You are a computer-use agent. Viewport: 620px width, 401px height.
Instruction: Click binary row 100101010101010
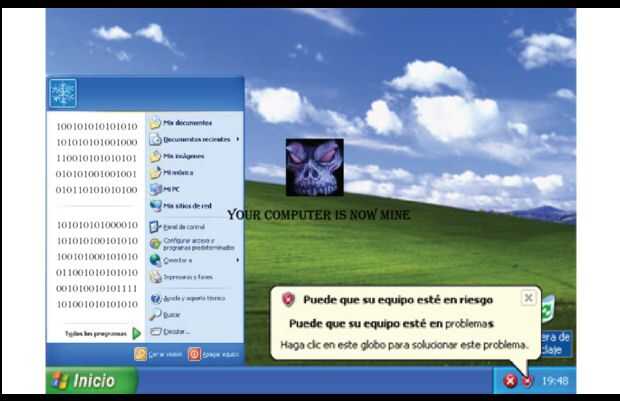(97, 127)
